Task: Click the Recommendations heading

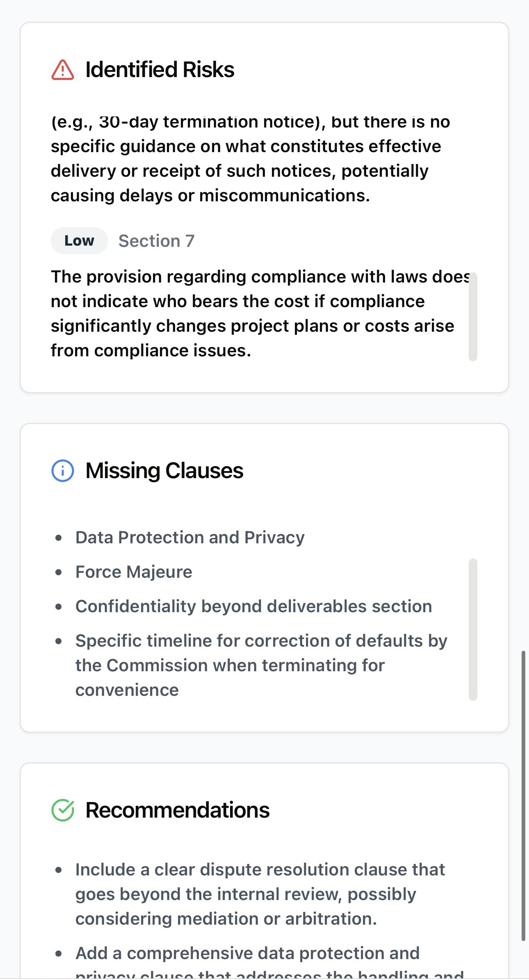Action: [x=177, y=810]
